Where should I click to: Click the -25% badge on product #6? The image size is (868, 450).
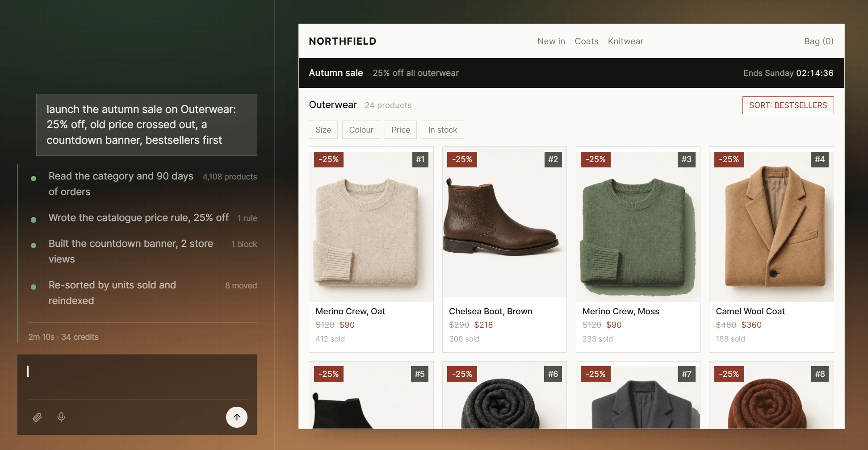pyautogui.click(x=462, y=374)
